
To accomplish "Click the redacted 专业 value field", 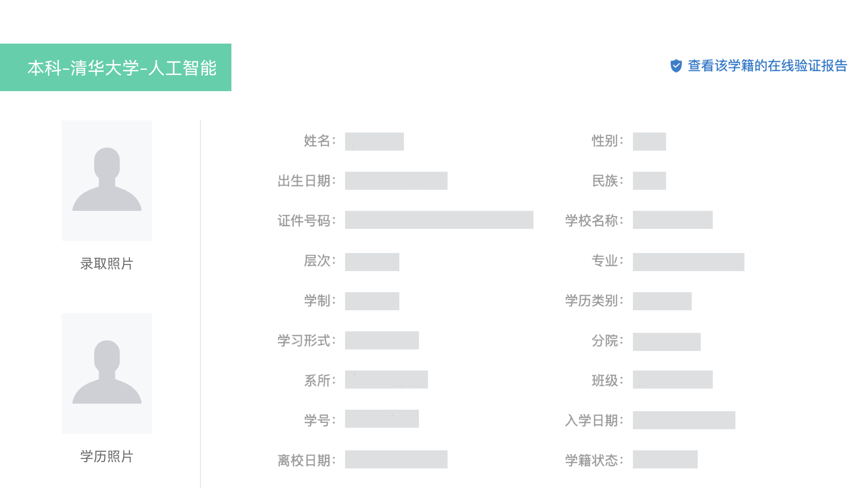I will pyautogui.click(x=688, y=262).
